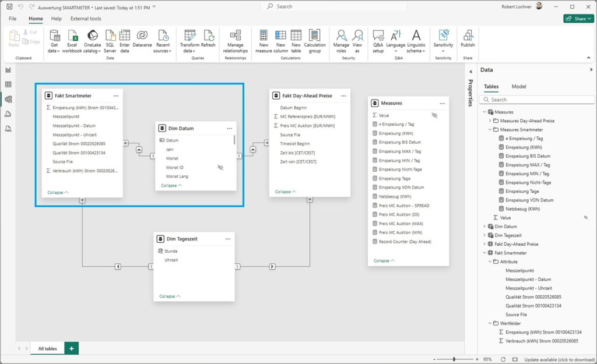Open Manage relationships dialog
Screen dimensions: 597x364
pos(236,41)
